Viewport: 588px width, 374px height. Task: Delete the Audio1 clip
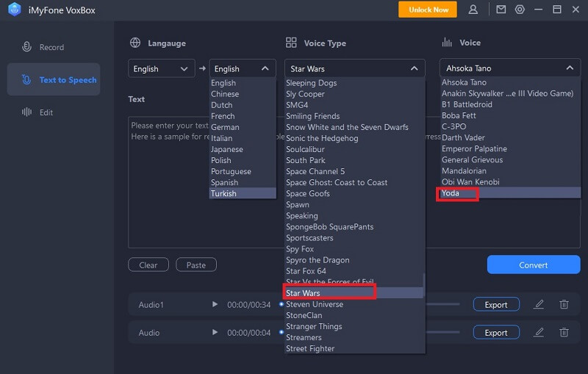564,304
